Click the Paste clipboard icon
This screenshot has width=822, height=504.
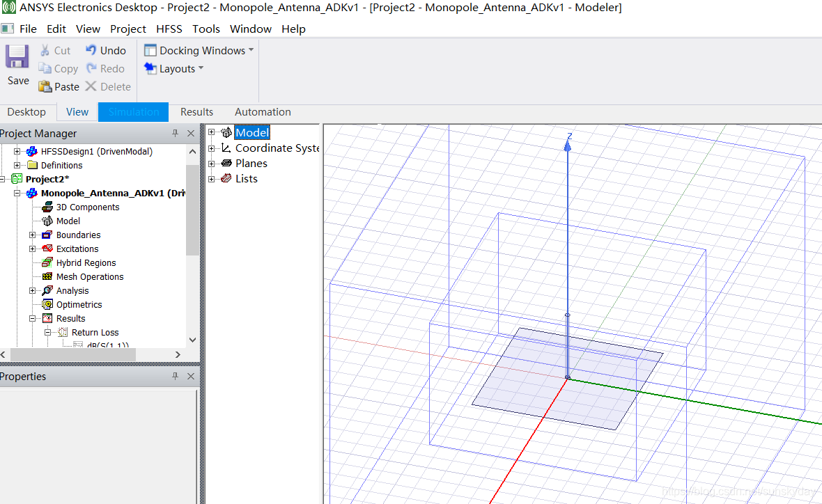coord(45,86)
